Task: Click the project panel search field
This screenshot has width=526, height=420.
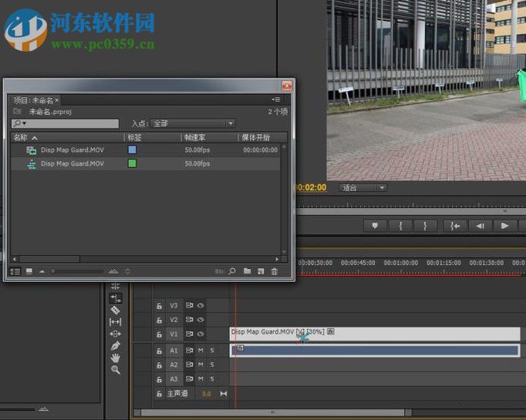Action: tap(65, 123)
